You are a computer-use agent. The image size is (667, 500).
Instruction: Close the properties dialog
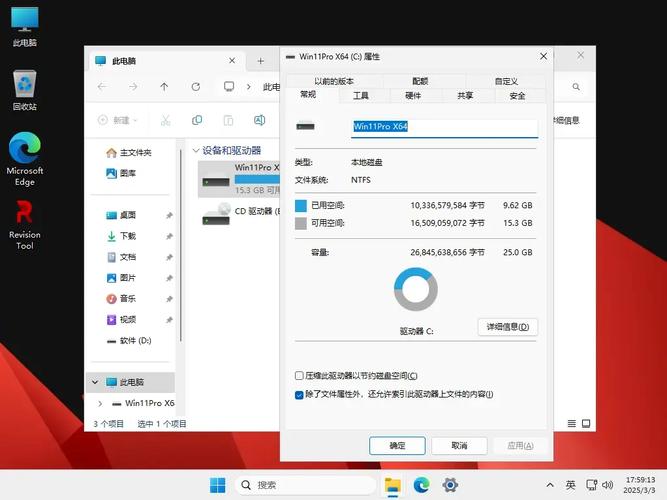[x=543, y=56]
